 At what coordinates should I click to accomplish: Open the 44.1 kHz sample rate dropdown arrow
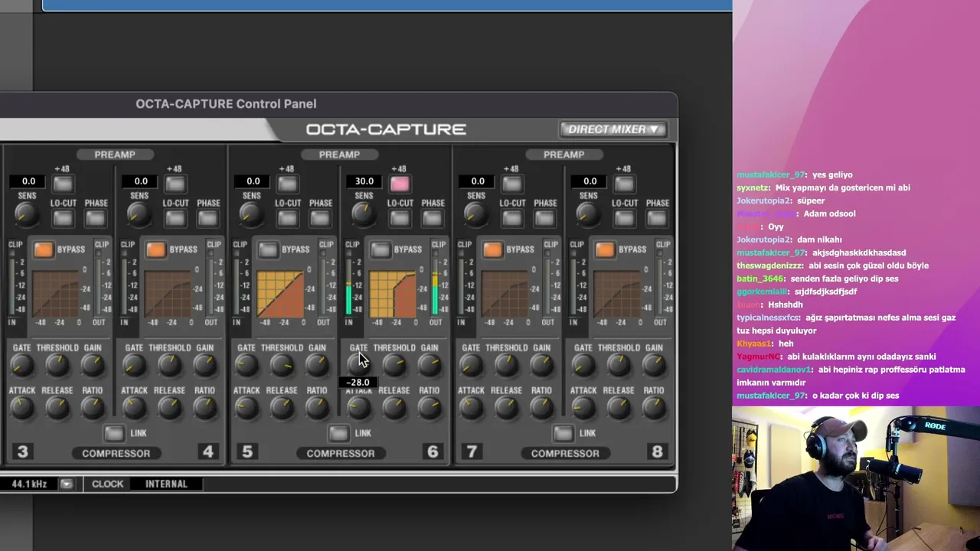pos(67,484)
